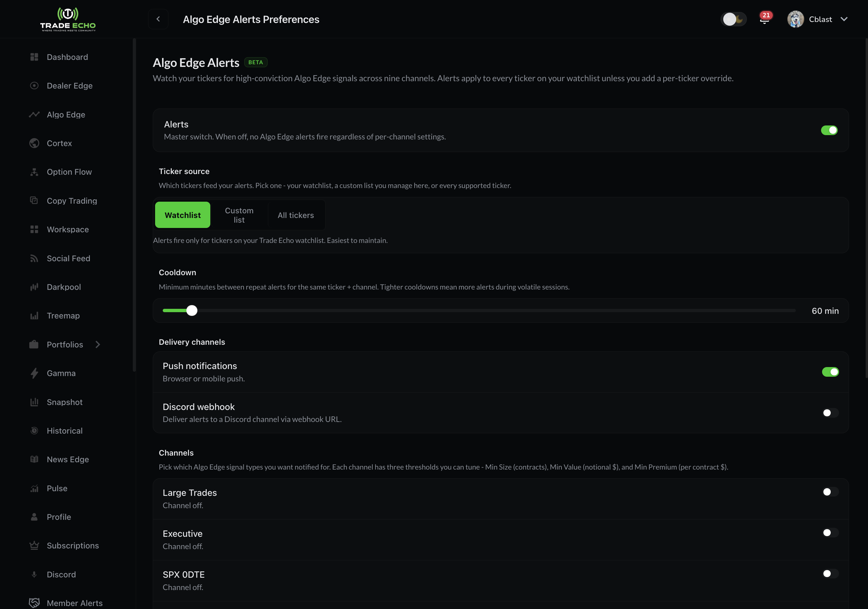Click the 'Browser or mobile push.' text
Image resolution: width=868 pixels, height=609 pixels.
(x=204, y=378)
